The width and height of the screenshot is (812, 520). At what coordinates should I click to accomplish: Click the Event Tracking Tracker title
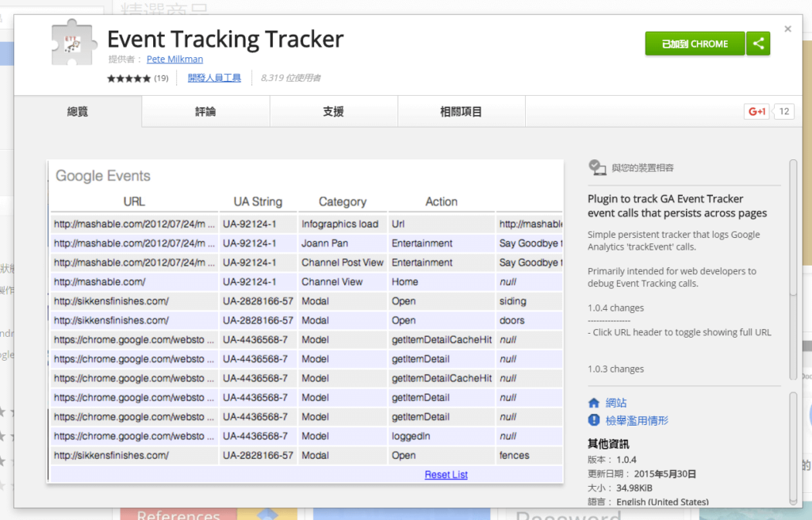[x=225, y=40]
